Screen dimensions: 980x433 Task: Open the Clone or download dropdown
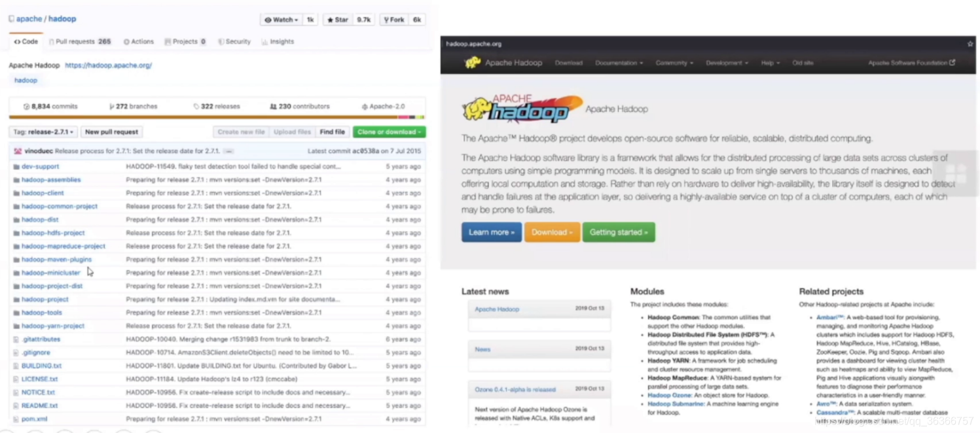(389, 131)
